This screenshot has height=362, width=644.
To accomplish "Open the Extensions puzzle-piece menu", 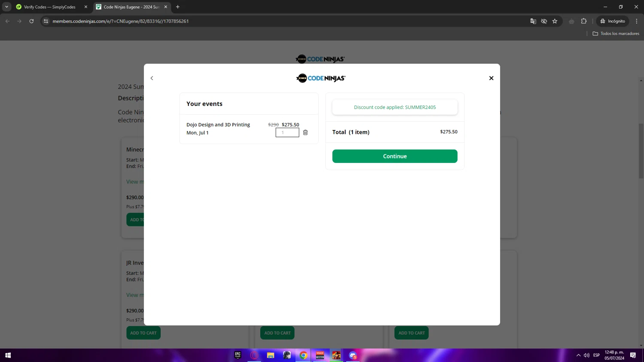I will pyautogui.click(x=584, y=21).
